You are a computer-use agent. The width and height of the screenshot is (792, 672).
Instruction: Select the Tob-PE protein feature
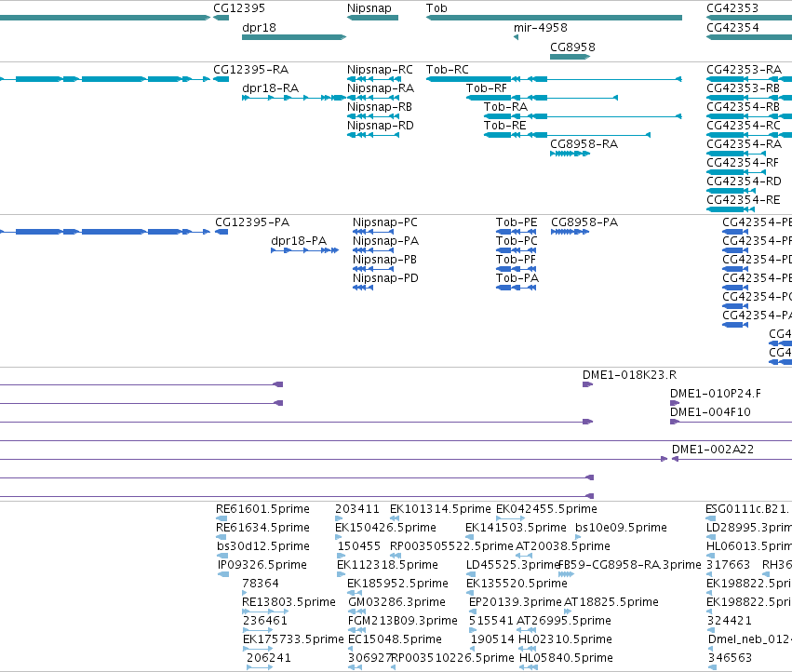click(516, 232)
